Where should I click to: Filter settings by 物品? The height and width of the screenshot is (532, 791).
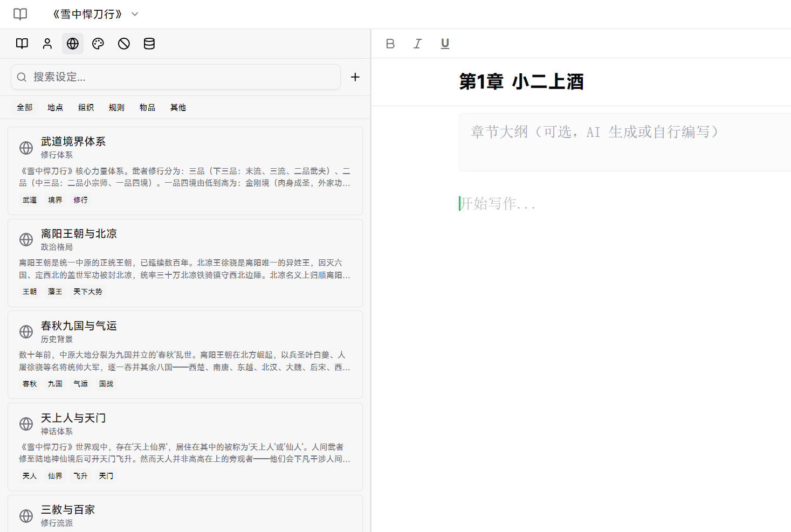pos(147,107)
